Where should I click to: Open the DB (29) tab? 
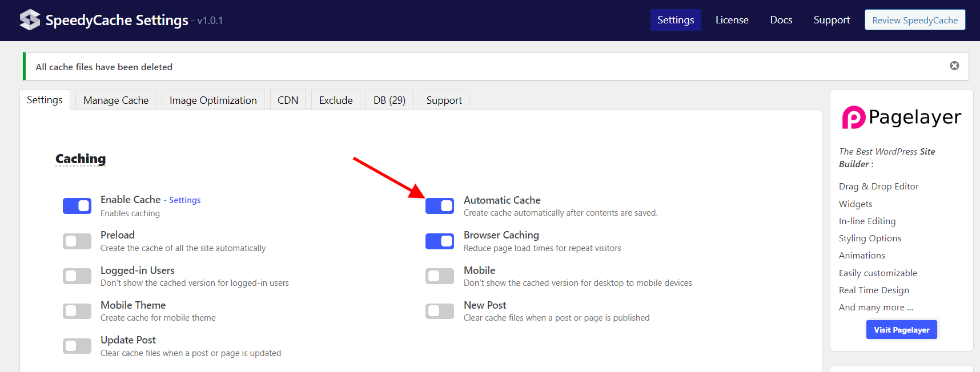click(389, 100)
